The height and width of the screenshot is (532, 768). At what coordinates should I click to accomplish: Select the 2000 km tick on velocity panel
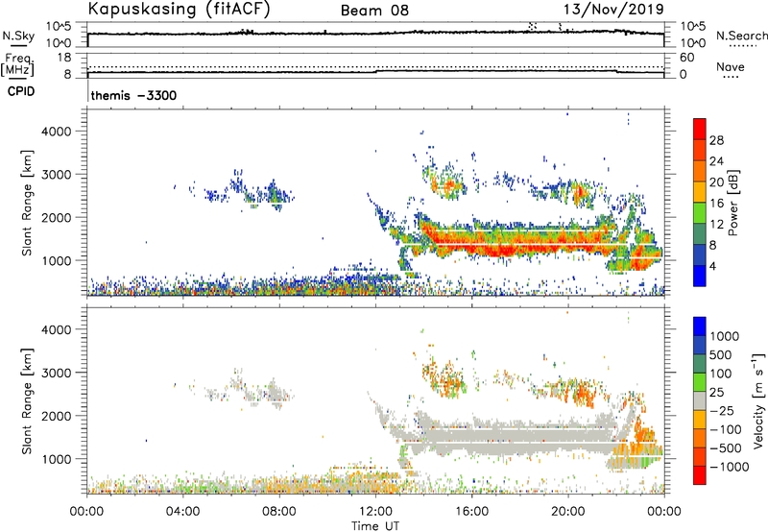pyautogui.click(x=57, y=416)
